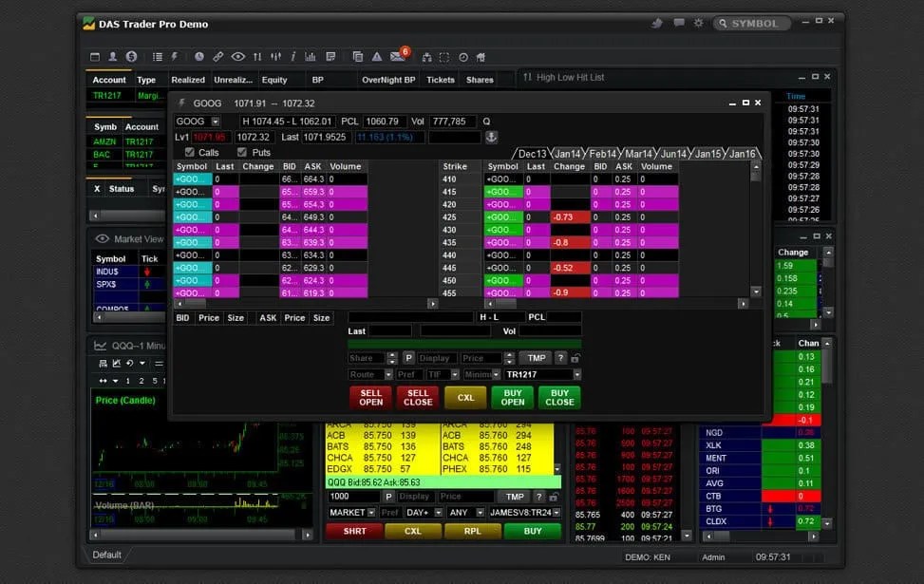The width and height of the screenshot is (924, 584).
Task: Click the AMZN row in positions list
Action: [125, 141]
